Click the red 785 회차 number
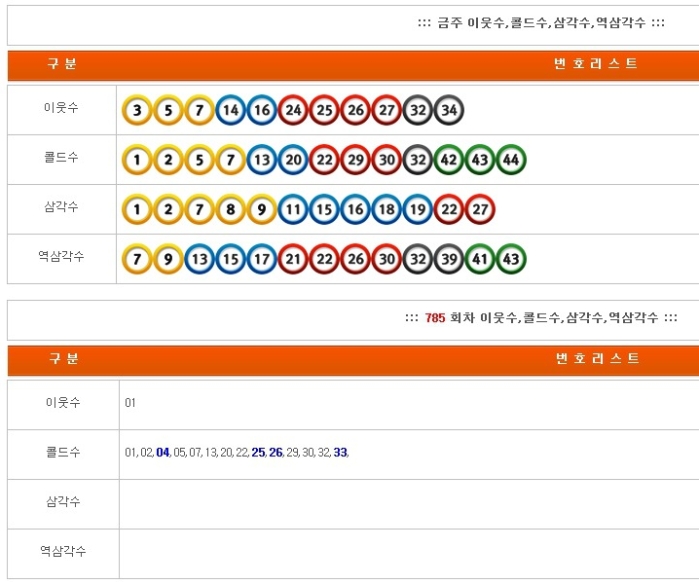Image resolution: width=699 pixels, height=582 pixels. pyautogui.click(x=435, y=318)
